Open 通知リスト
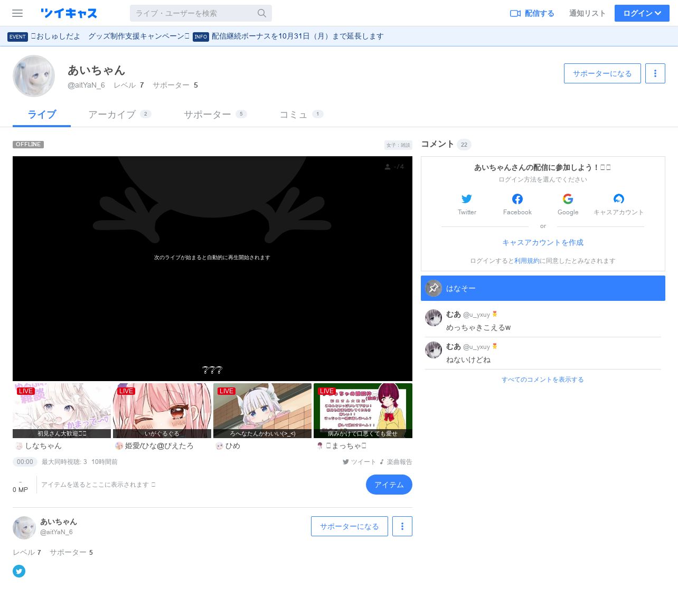The image size is (678, 616). click(x=587, y=13)
